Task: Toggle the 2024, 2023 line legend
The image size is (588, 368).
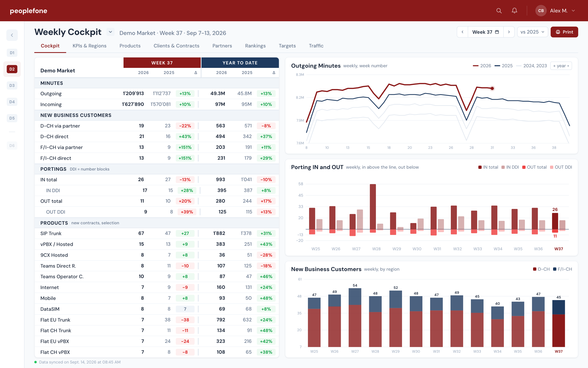Action: click(531, 66)
